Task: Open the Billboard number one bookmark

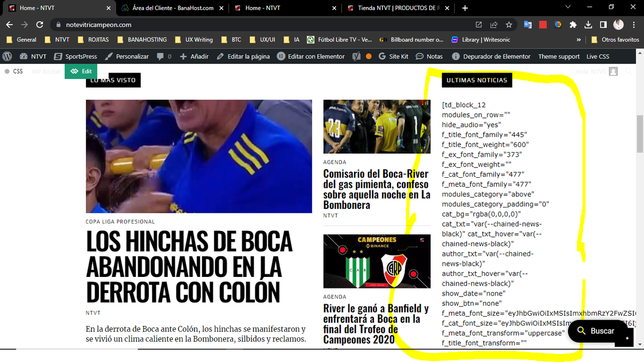Action: click(412, 39)
